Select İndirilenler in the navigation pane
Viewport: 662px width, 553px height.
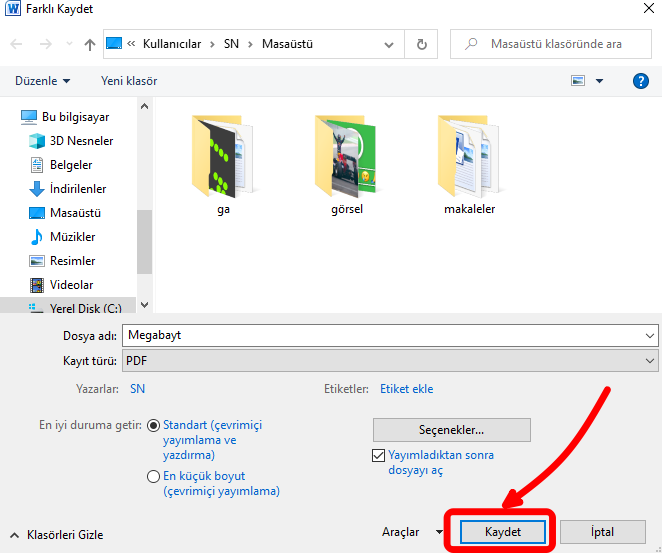[x=77, y=189]
